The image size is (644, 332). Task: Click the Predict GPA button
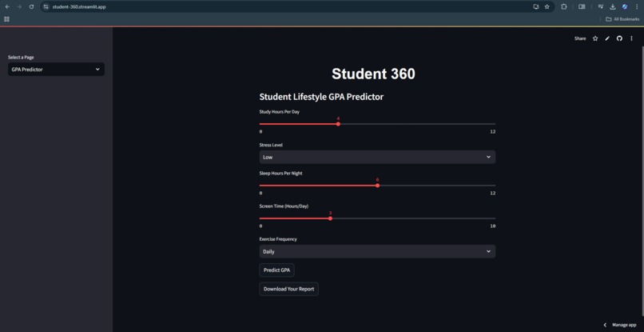[x=276, y=270]
